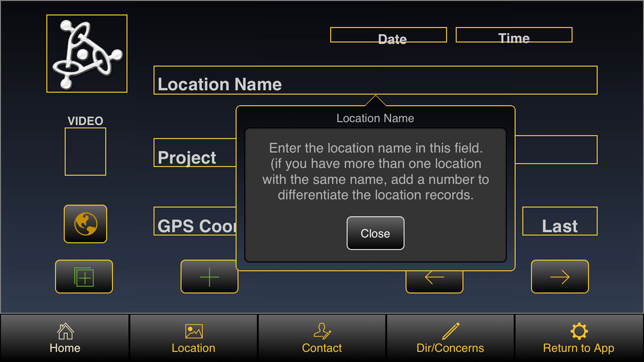Tap the Home house icon
The width and height of the screenshot is (644, 362).
coord(65,332)
